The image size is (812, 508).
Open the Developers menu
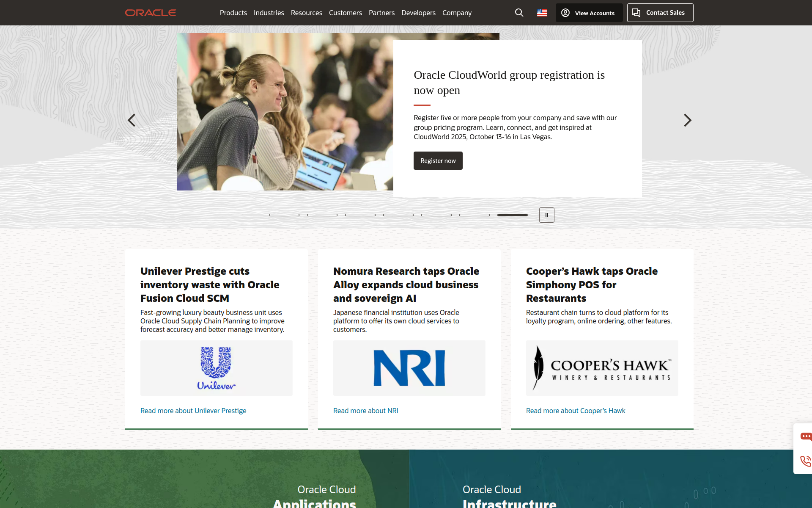(418, 13)
